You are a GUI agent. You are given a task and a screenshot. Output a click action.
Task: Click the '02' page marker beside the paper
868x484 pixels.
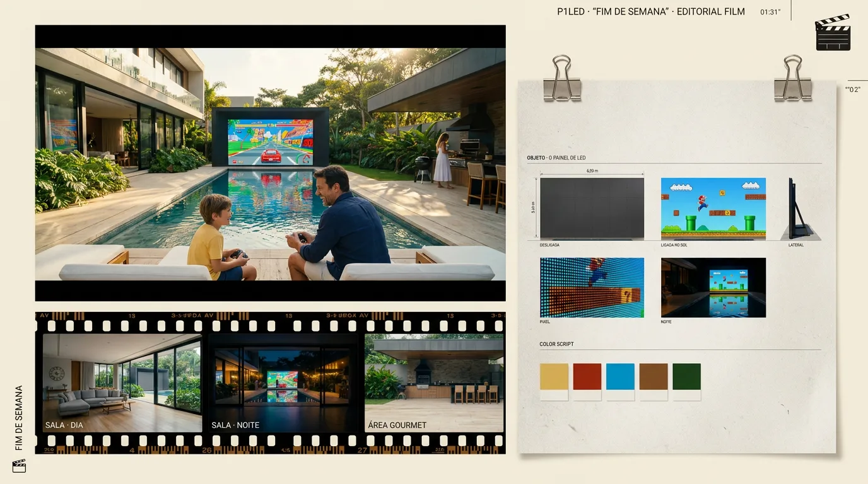[853, 89]
